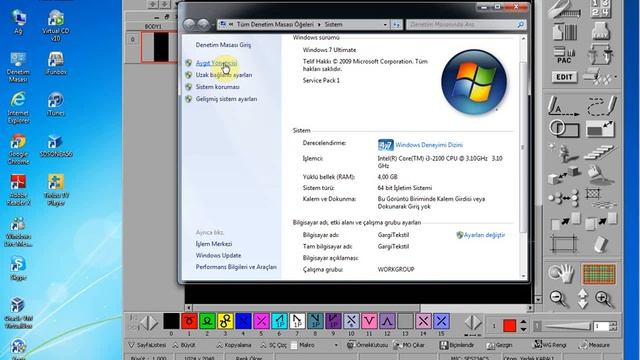Click the Biçimlendir toolbar item
This screenshot has height=360, width=640.
coord(457,345)
